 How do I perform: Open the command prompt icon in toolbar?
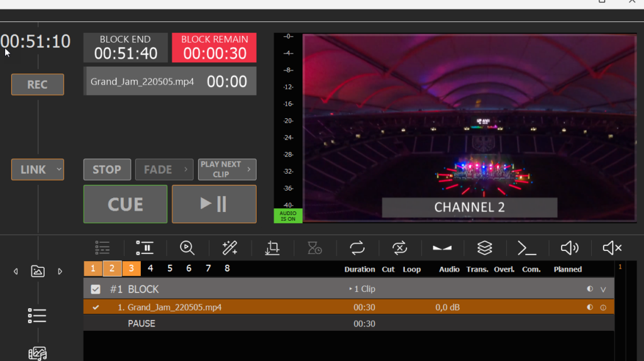(527, 248)
